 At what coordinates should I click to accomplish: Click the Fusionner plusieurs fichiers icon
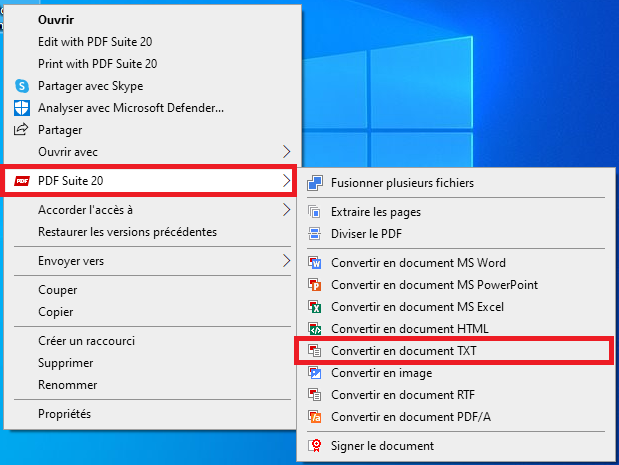pos(315,183)
